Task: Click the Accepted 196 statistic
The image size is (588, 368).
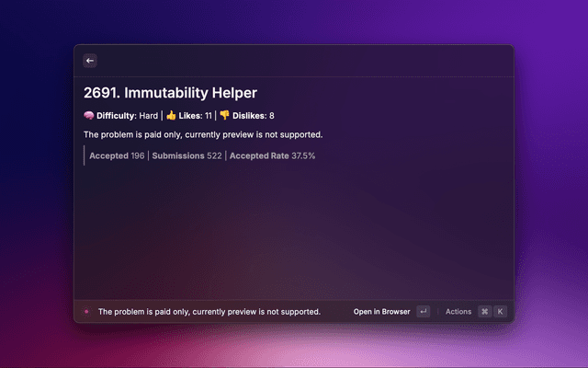Action: pyautogui.click(x=117, y=155)
